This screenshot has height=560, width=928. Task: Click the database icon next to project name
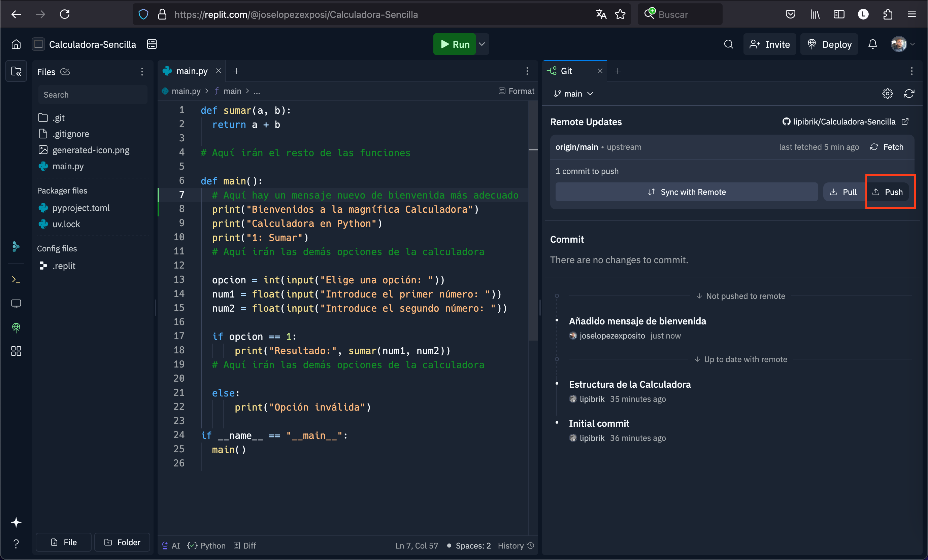[x=152, y=44]
